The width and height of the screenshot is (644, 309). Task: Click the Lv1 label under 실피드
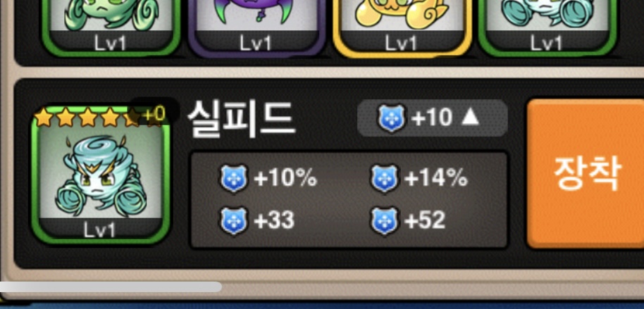pos(100,231)
